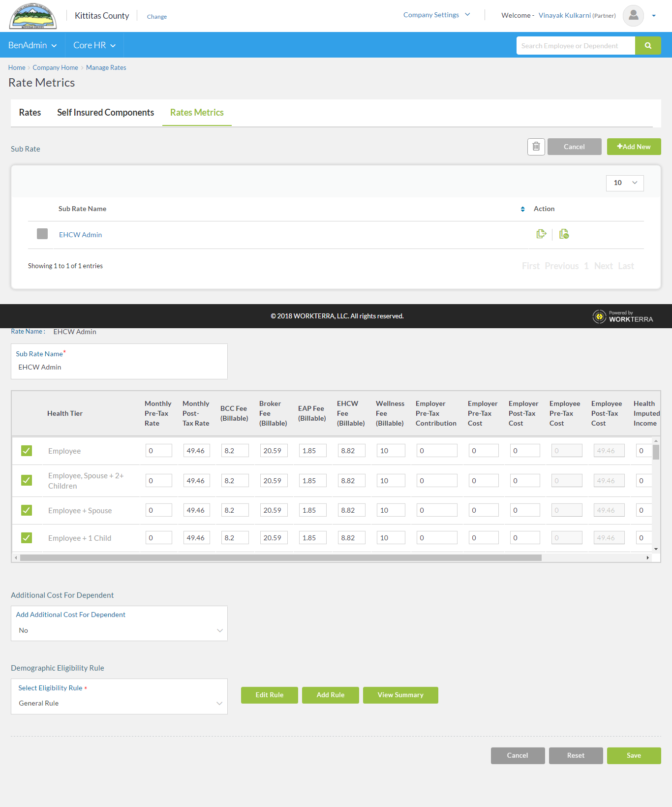
Task: Click the Add New button
Action: pos(634,147)
